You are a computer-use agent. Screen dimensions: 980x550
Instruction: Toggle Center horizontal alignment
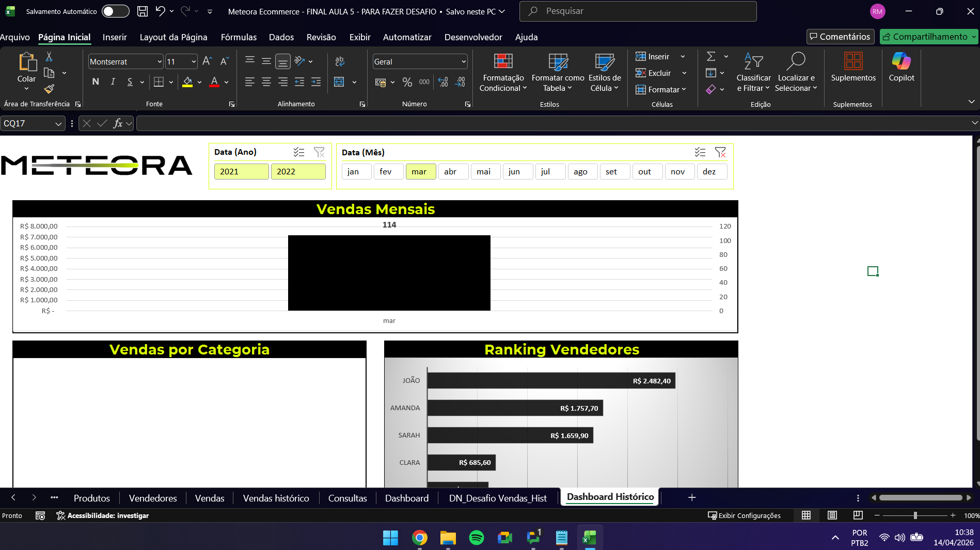[266, 82]
